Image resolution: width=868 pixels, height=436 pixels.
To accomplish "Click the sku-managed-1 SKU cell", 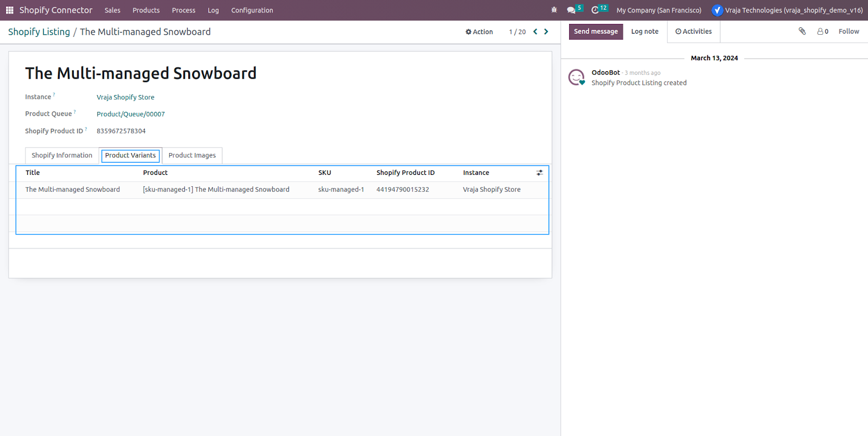I will pos(341,189).
